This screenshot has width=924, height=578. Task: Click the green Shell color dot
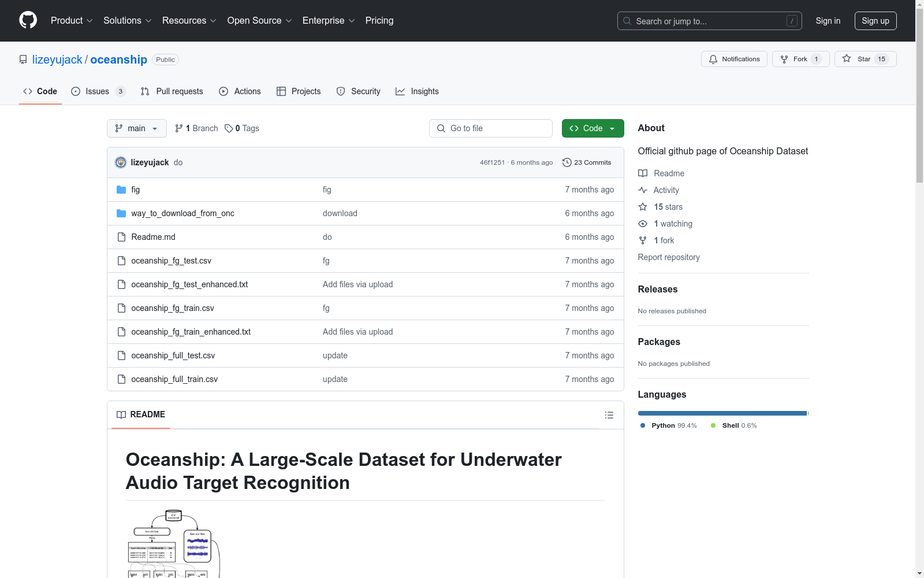click(x=713, y=425)
